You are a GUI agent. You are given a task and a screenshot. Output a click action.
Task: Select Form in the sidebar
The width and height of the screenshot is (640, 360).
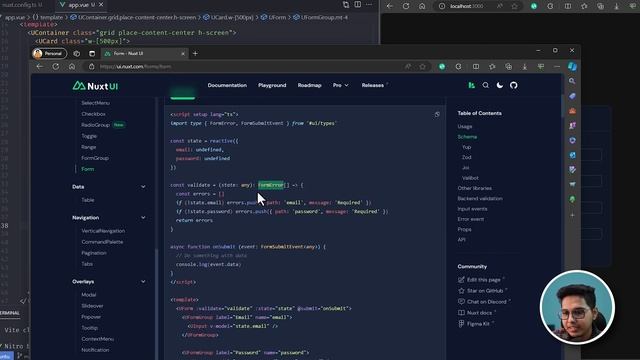click(x=87, y=169)
